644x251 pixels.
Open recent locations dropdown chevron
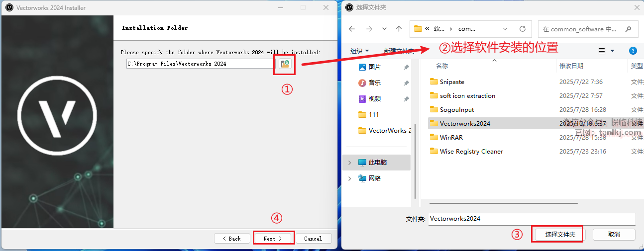tap(384, 29)
